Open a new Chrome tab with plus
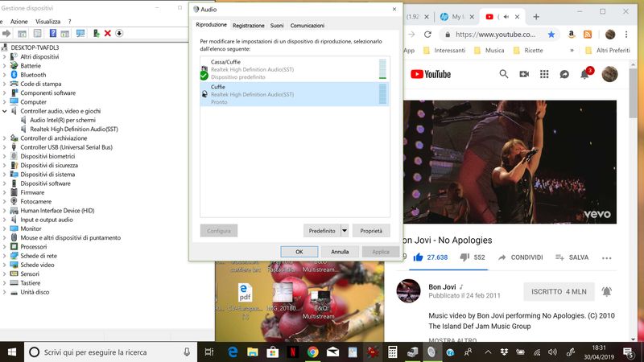 tap(536, 17)
